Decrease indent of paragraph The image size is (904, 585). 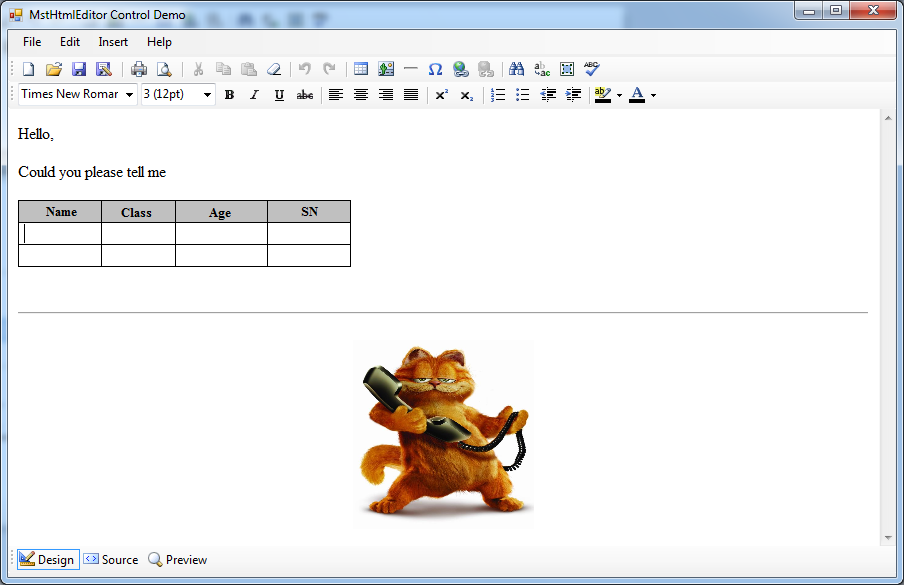click(548, 95)
